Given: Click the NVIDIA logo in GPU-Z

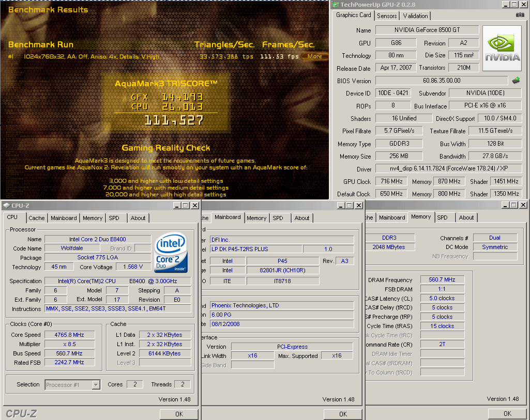Looking at the screenshot, I should (x=502, y=48).
